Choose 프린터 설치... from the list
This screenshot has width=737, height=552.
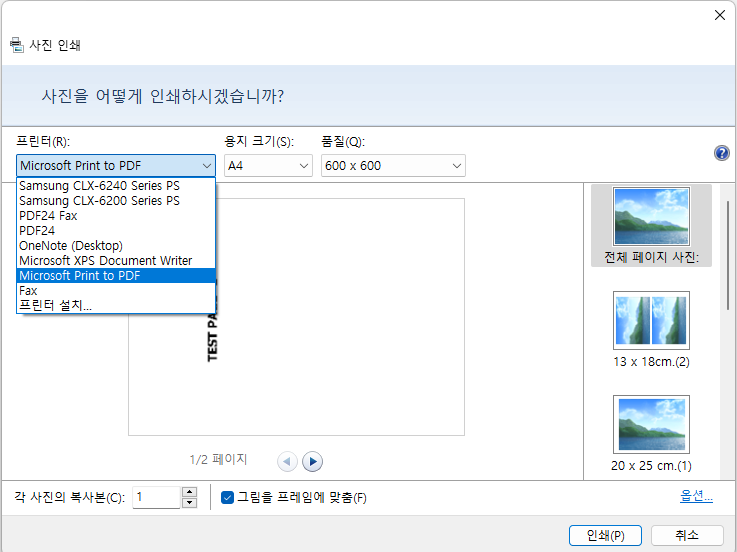[x=116, y=306]
